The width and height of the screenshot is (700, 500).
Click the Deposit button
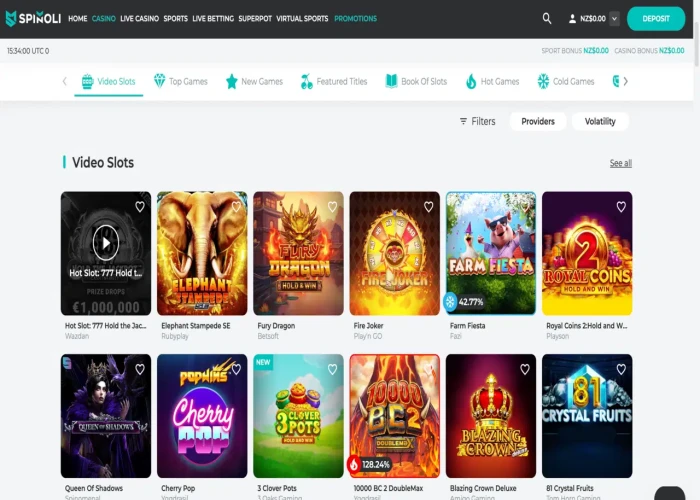tap(656, 18)
